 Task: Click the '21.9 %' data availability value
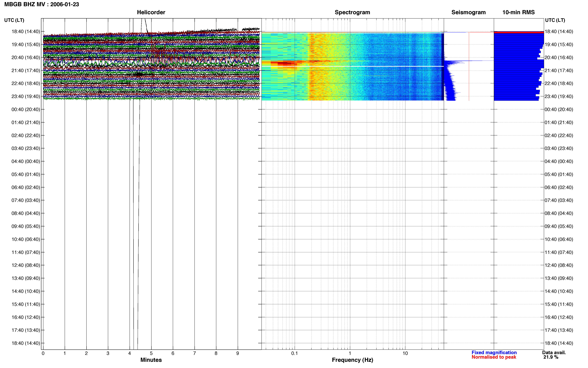551,357
